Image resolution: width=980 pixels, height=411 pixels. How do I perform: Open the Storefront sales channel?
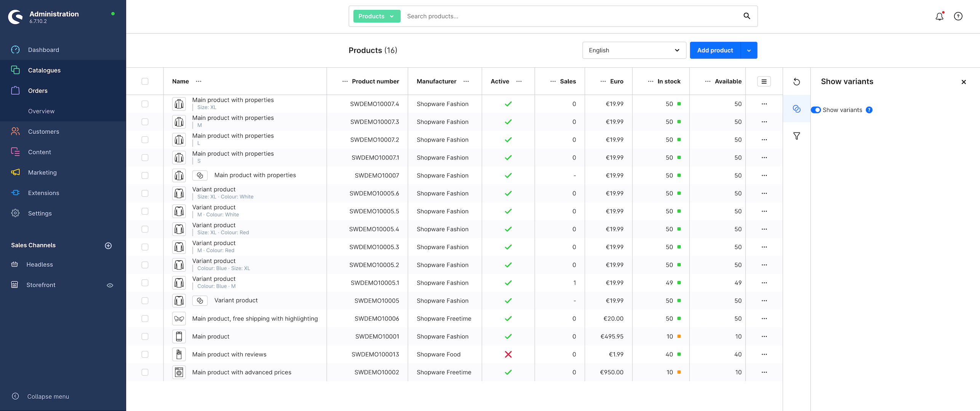(x=41, y=285)
